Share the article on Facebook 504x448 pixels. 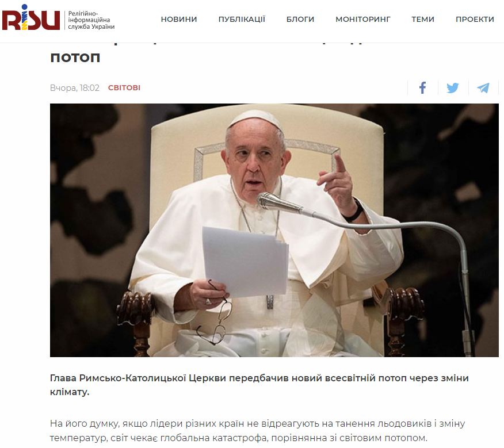click(422, 88)
